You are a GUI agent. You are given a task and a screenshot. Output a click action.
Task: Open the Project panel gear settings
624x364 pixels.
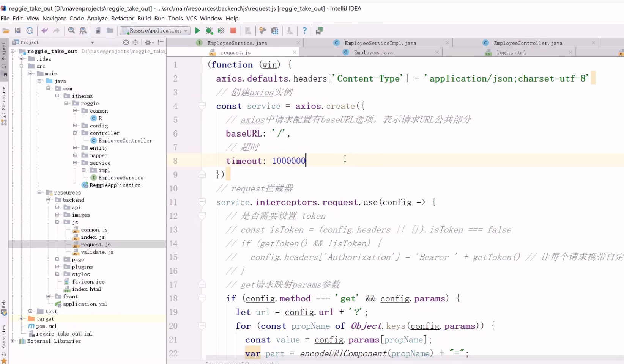(148, 42)
